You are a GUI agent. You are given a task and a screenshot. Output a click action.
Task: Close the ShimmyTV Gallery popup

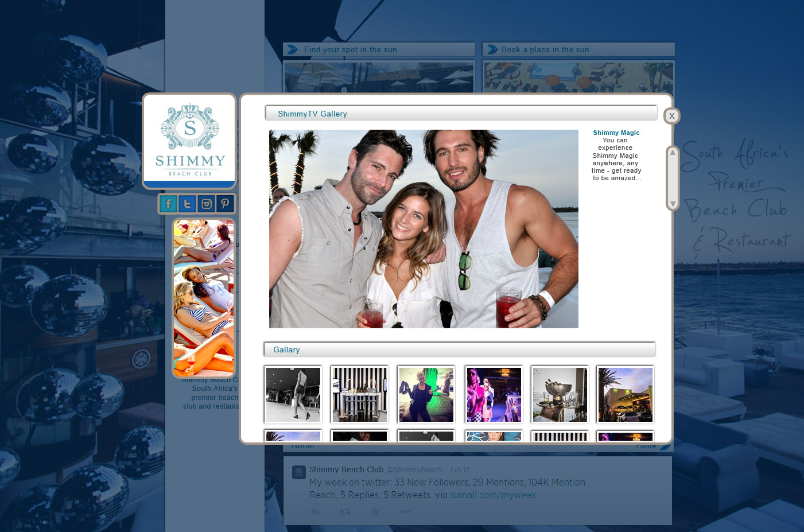coord(671,116)
